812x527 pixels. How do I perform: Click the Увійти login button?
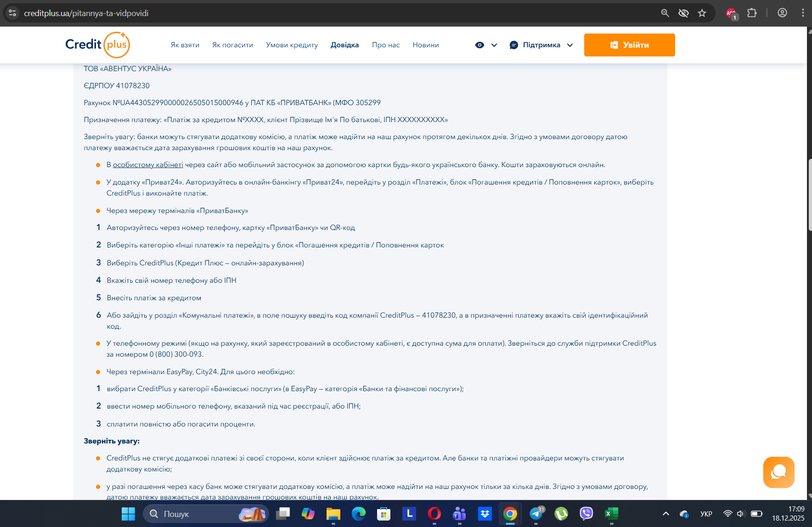click(629, 45)
